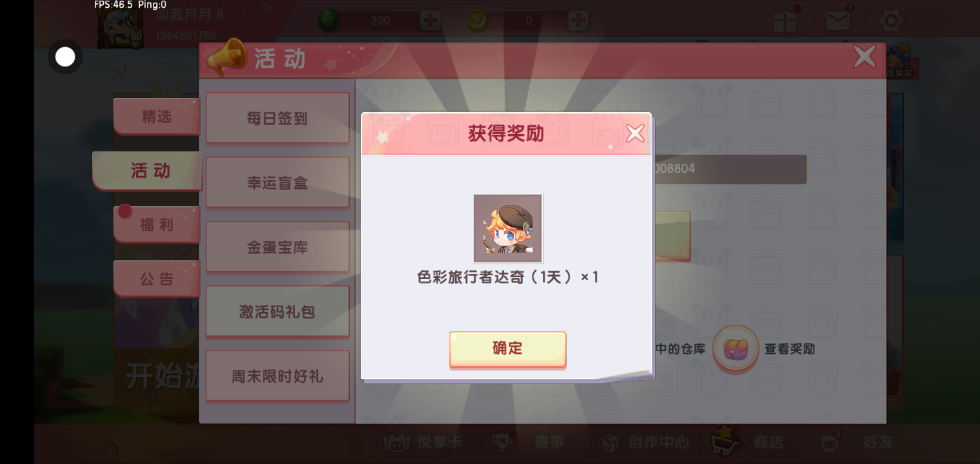Open the mail envelope icon
Image resolution: width=980 pixels, height=464 pixels.
click(x=838, y=21)
